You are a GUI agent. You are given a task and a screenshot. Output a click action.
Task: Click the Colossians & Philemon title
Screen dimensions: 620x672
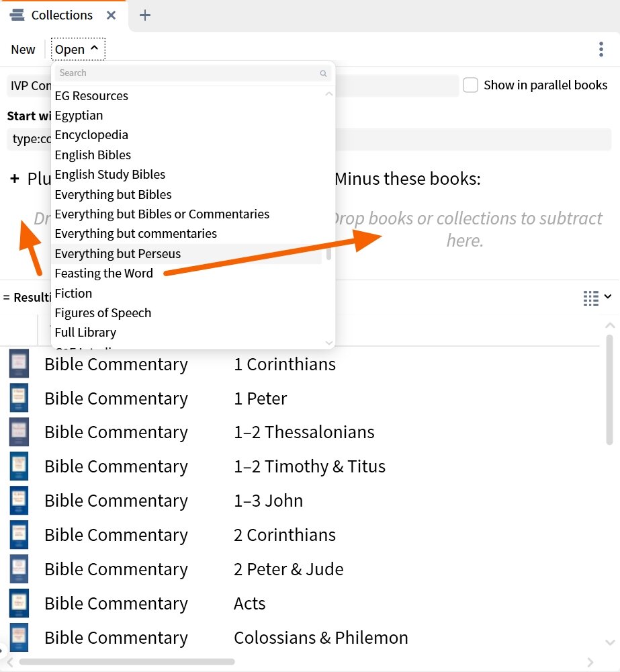(x=320, y=638)
